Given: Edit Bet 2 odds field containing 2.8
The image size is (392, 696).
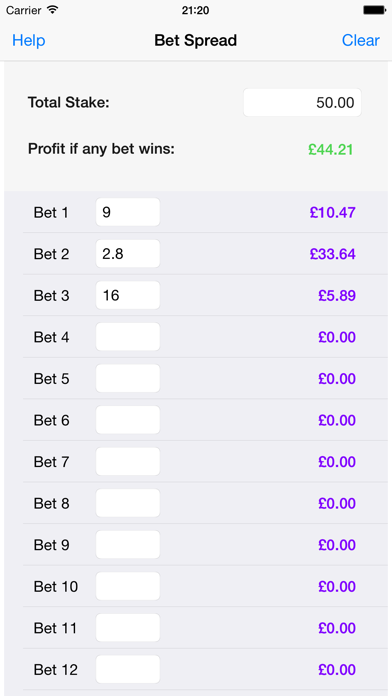Looking at the screenshot, I should 128,254.
